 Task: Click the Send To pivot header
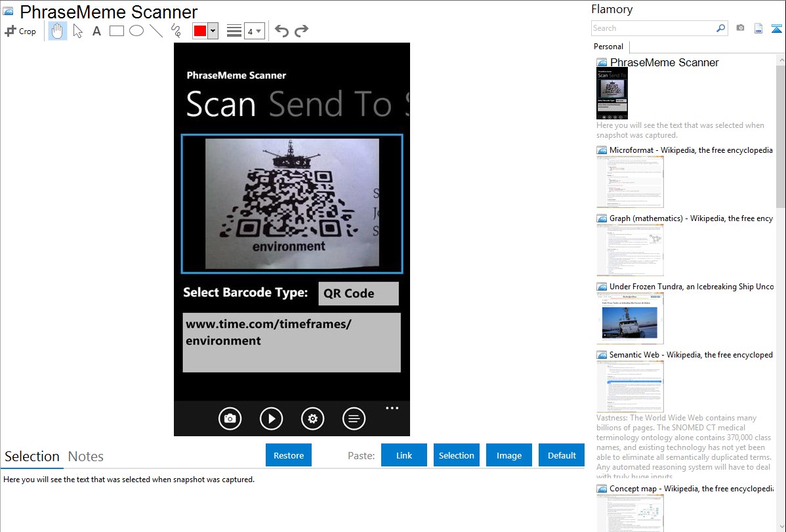[330, 104]
